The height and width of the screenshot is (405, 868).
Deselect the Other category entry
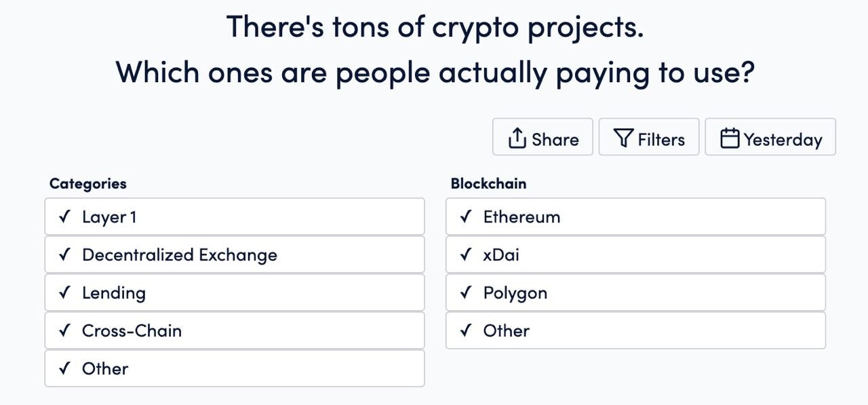234,368
